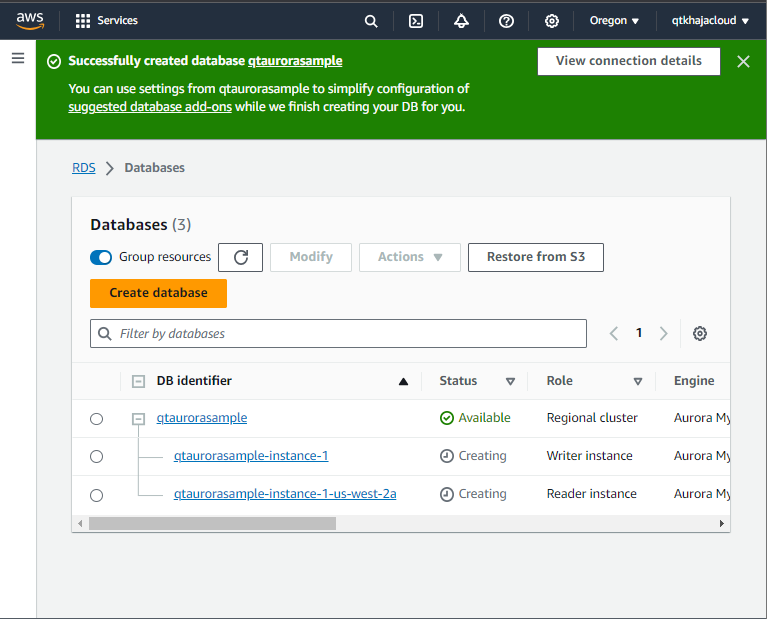Click Restore from S3 button
Viewport: 767px width, 619px height.
coord(536,257)
